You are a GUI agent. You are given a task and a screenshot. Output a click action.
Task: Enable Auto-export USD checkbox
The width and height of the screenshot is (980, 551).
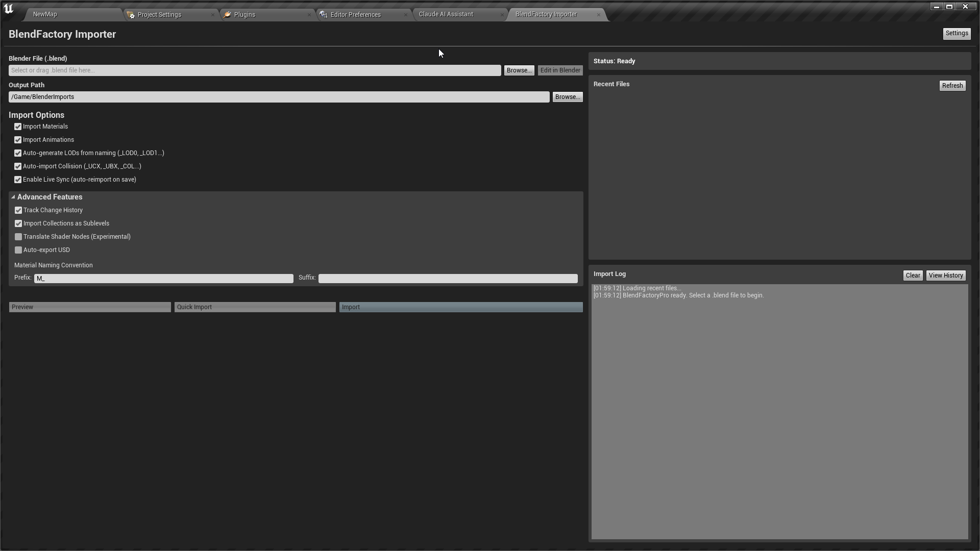[x=18, y=250]
